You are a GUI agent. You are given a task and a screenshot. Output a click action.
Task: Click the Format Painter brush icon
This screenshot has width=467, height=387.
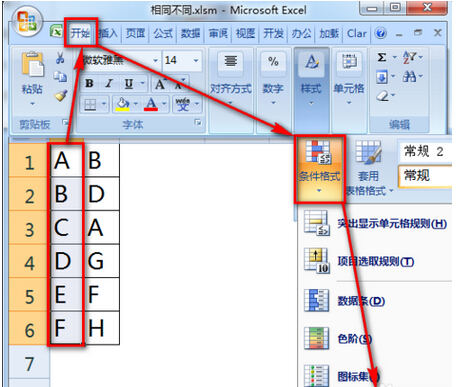coord(61,96)
